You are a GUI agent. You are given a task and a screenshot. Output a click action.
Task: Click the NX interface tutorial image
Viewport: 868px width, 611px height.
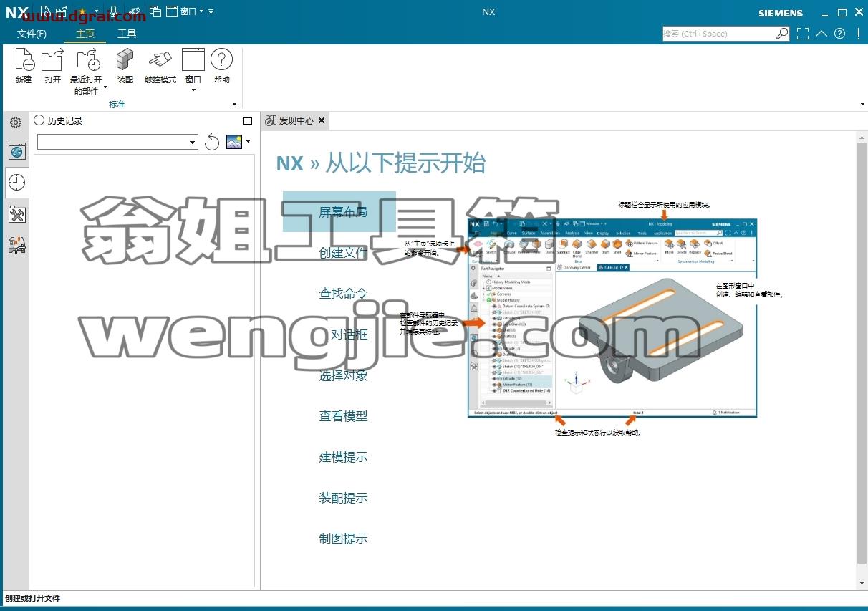[x=612, y=317]
